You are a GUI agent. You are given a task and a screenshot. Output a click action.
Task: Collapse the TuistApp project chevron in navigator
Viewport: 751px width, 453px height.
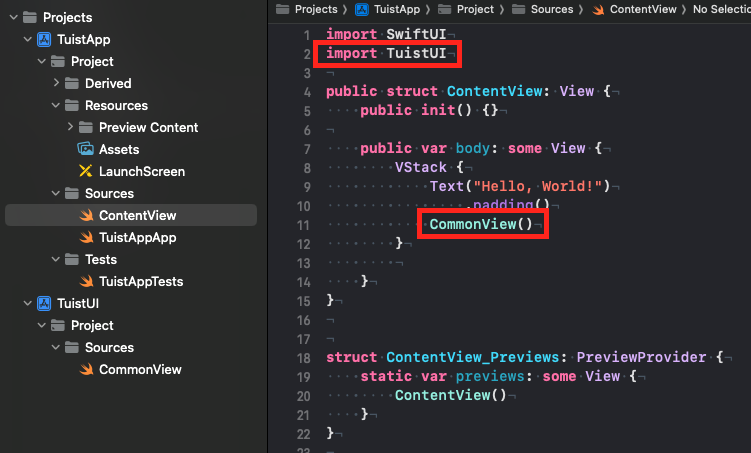28,39
